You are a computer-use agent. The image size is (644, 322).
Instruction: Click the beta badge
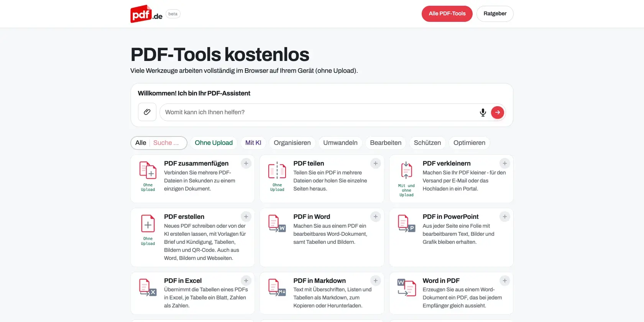[173, 14]
